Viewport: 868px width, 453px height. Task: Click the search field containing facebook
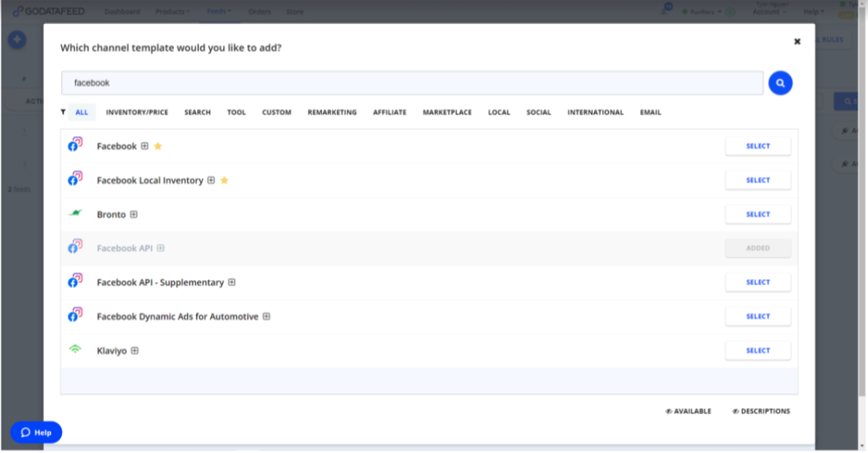[413, 83]
